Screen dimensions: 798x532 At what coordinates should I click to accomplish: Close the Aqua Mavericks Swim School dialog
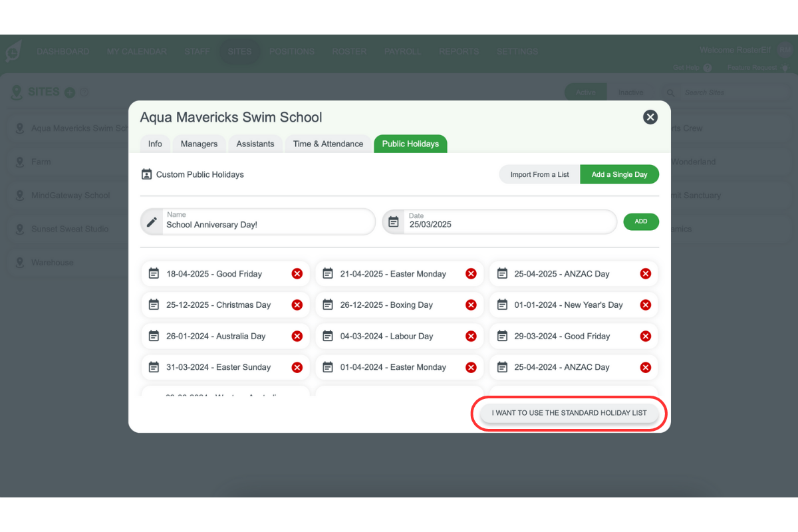[650, 117]
